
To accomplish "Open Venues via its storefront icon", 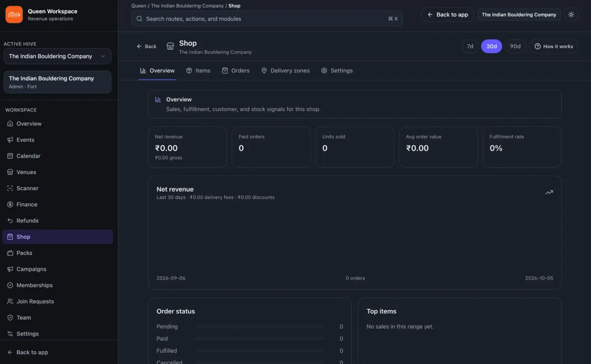I will click(10, 172).
